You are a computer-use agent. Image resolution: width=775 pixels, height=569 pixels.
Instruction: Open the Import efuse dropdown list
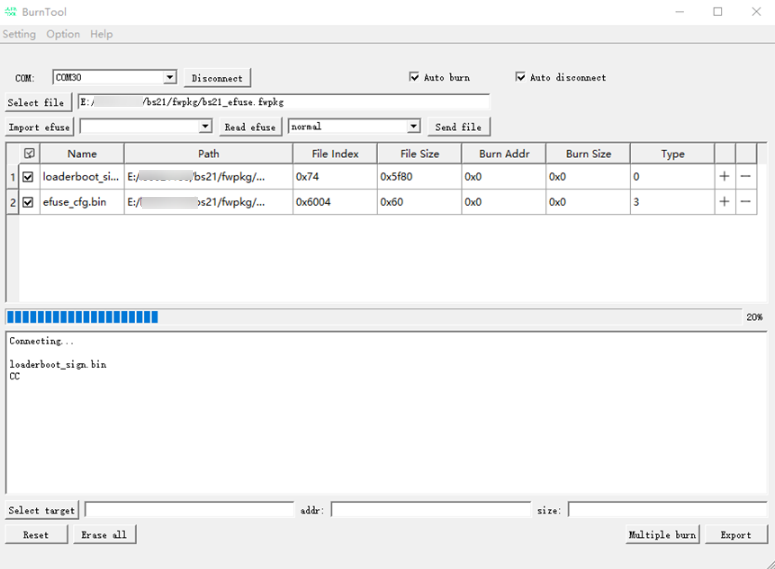[205, 127]
